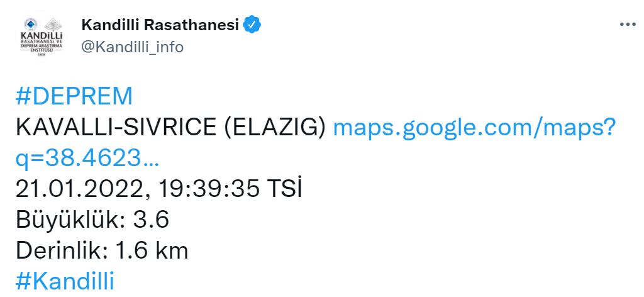Visit the @Kandilli_info handle
Screen dimensions: 644x297
[x=133, y=47]
